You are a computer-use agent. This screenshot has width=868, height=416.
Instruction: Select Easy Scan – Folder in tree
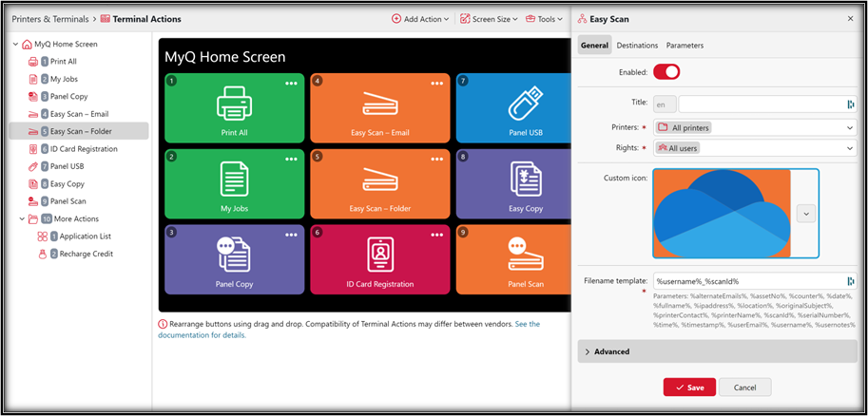click(x=79, y=131)
